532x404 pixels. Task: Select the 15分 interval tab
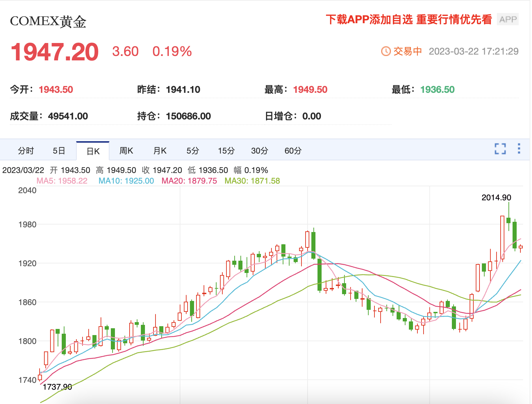[225, 150]
